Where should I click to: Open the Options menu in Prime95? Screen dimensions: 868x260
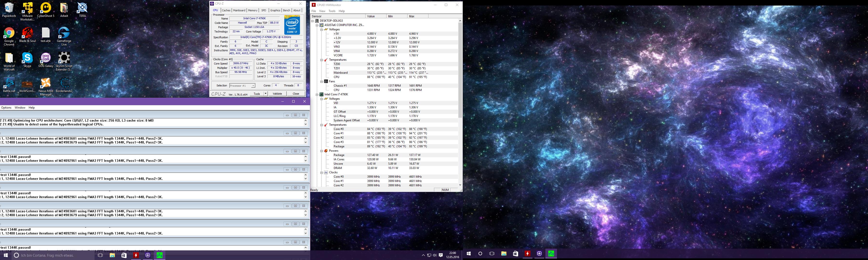(6, 108)
